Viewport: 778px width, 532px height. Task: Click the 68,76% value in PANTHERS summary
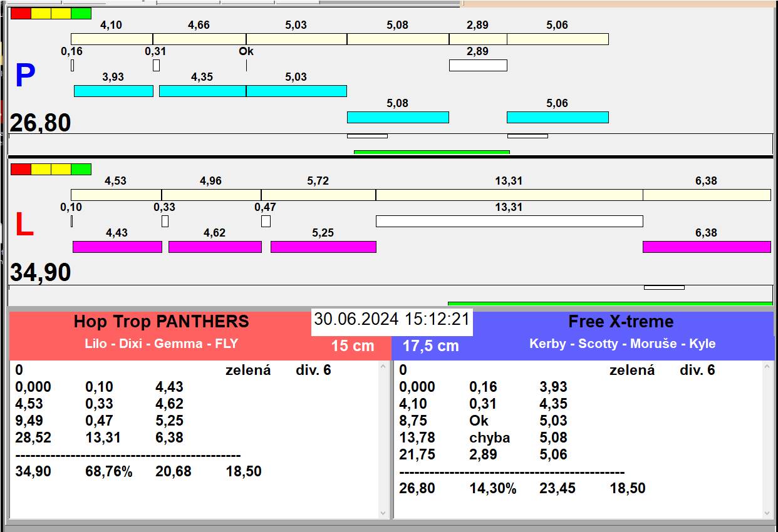[108, 471]
